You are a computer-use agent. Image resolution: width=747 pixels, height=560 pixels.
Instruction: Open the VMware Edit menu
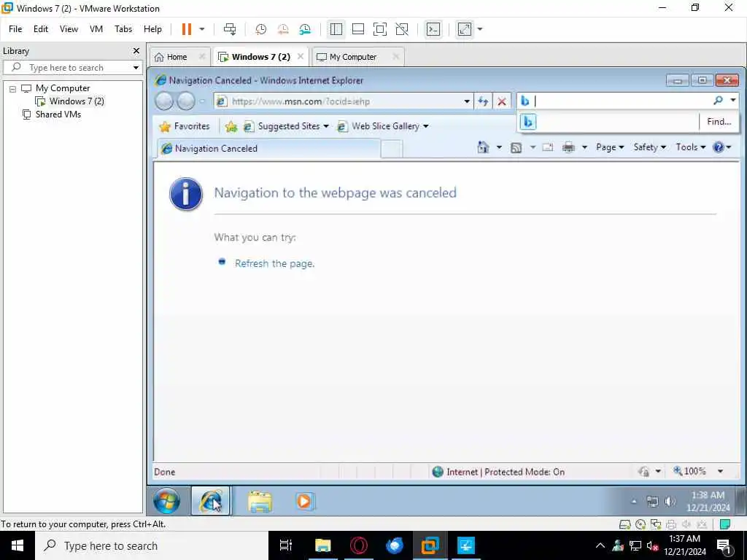pyautogui.click(x=41, y=29)
